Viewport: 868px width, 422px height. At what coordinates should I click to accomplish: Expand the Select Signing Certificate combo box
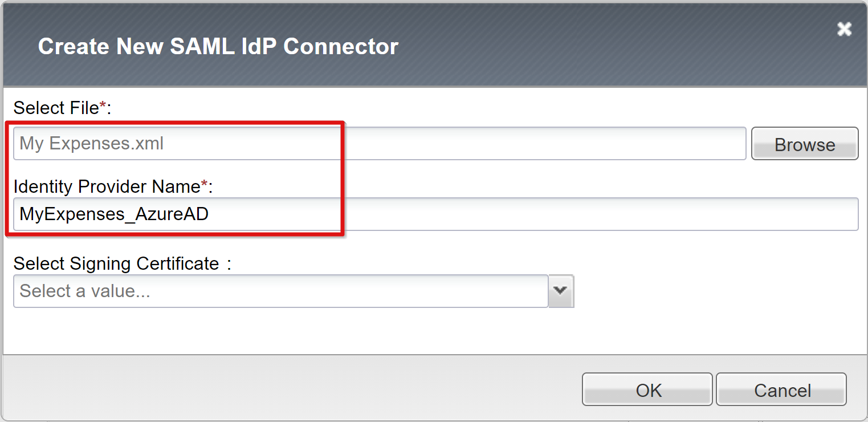(x=561, y=291)
